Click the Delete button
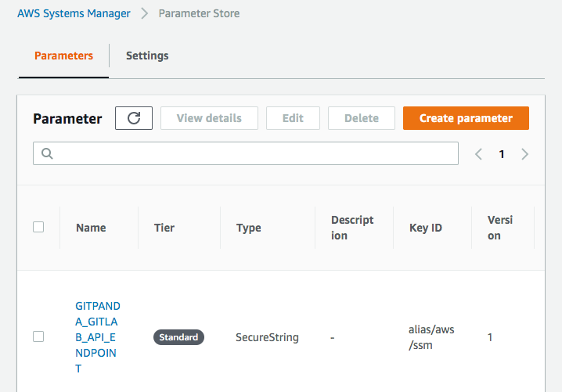 coord(362,118)
